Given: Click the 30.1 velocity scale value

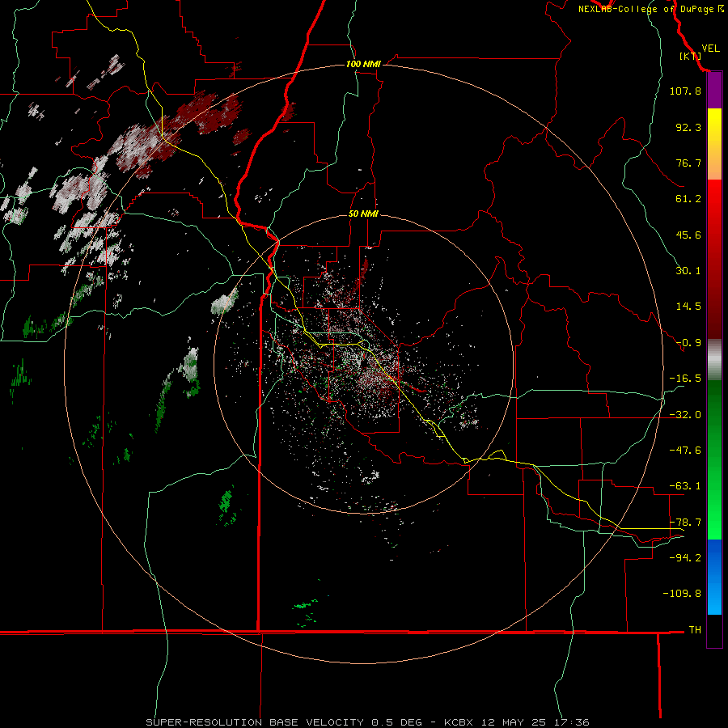Looking at the screenshot, I should coord(688,271).
